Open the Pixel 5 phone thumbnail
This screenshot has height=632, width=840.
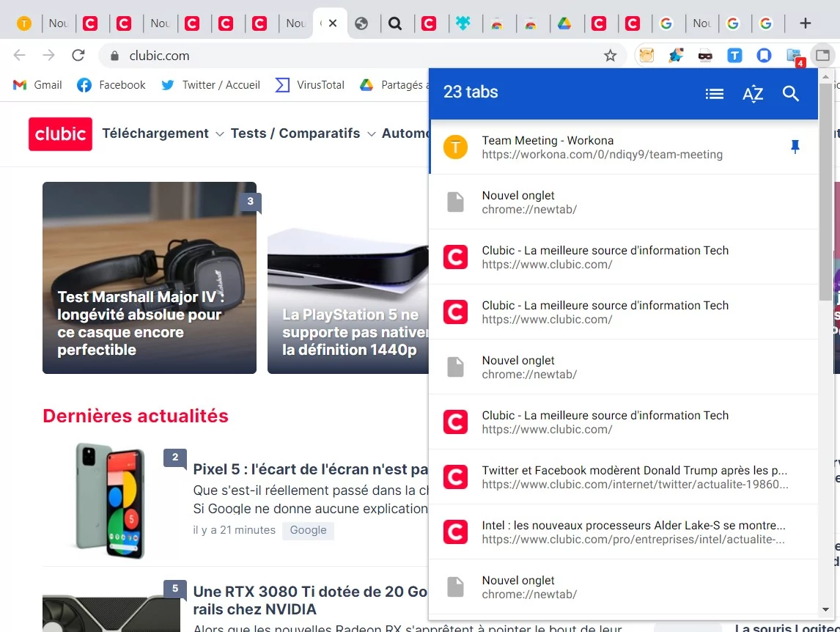pos(111,501)
